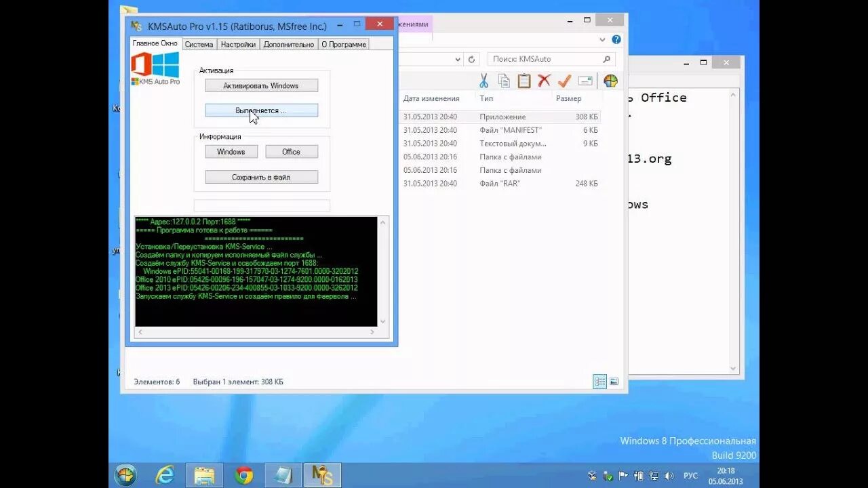Click the log vertical scrollbar up arrow
This screenshot has height=488, width=868.
pyautogui.click(x=383, y=222)
